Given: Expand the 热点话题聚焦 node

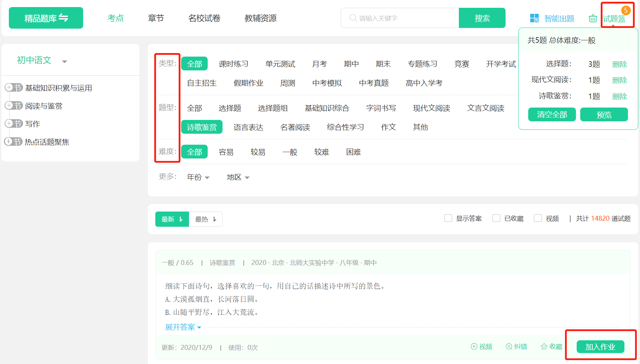Looking at the screenshot, I should (8, 141).
